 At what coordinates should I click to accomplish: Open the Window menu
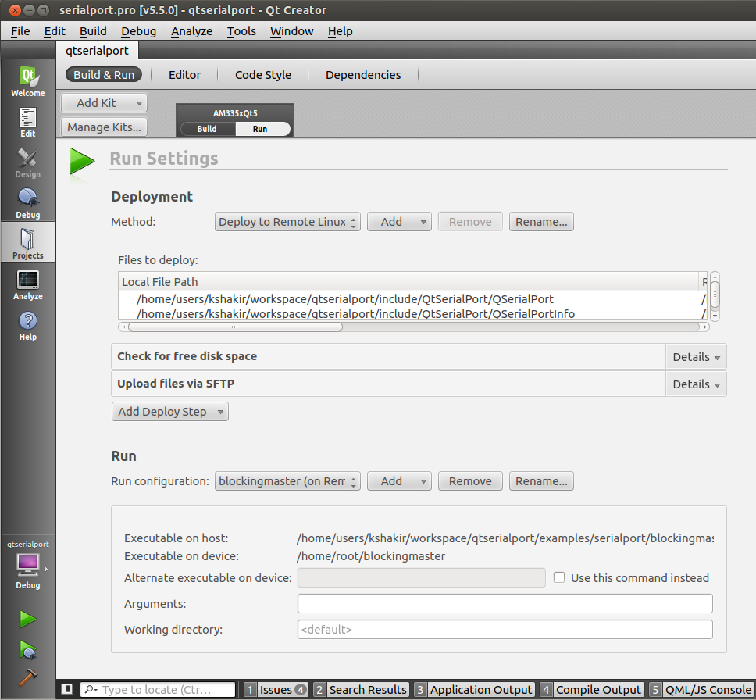pos(291,31)
